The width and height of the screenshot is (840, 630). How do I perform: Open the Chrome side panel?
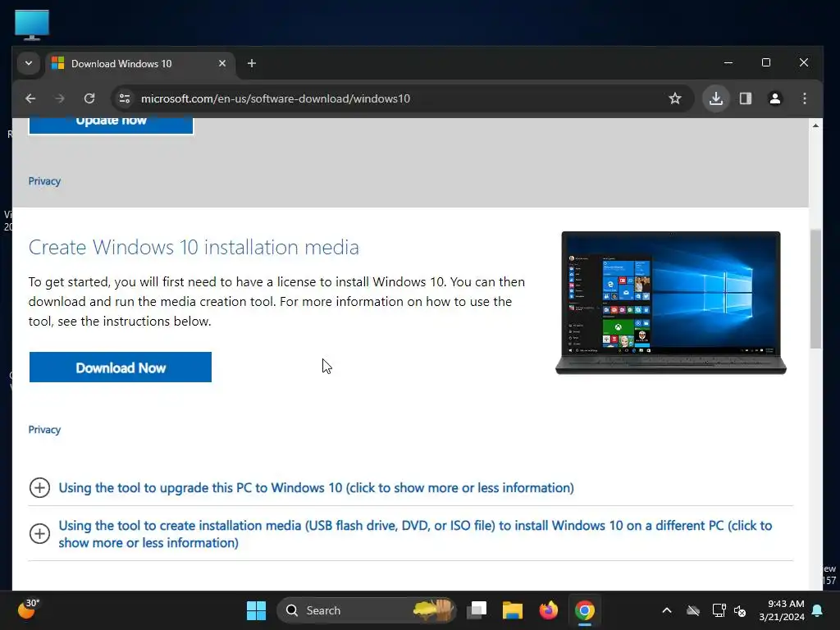click(x=745, y=98)
